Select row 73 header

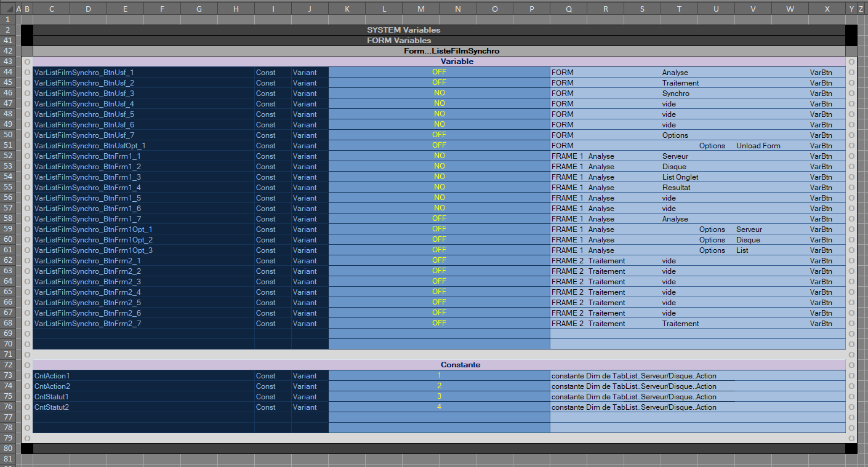pyautogui.click(x=7, y=376)
